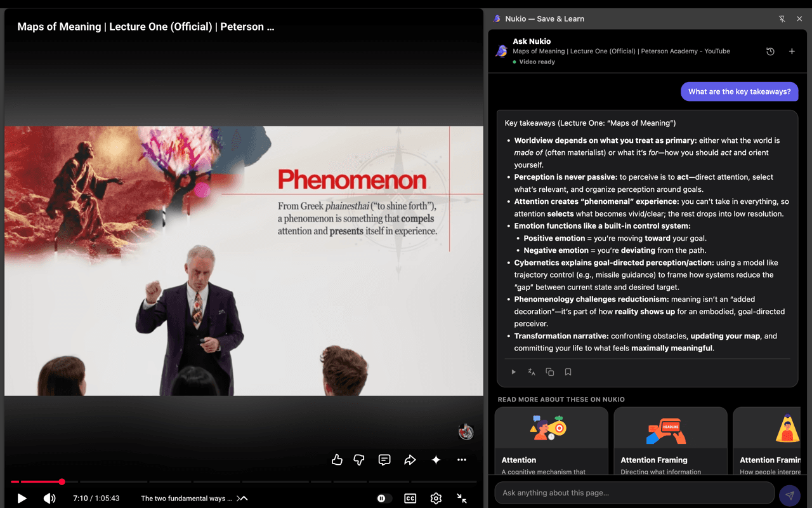This screenshot has height=508, width=812.
Task: Click 'What are the key takeaways?' message
Action: coord(740,91)
